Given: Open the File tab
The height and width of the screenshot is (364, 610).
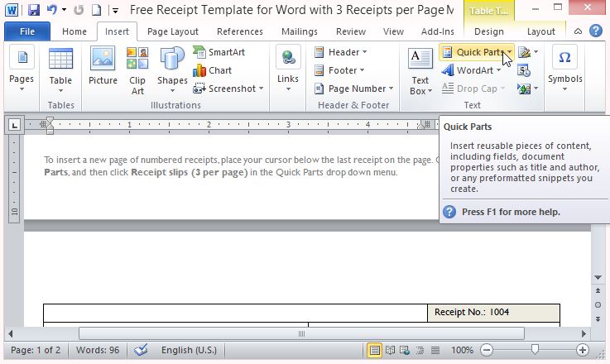Looking at the screenshot, I should coord(27,31).
